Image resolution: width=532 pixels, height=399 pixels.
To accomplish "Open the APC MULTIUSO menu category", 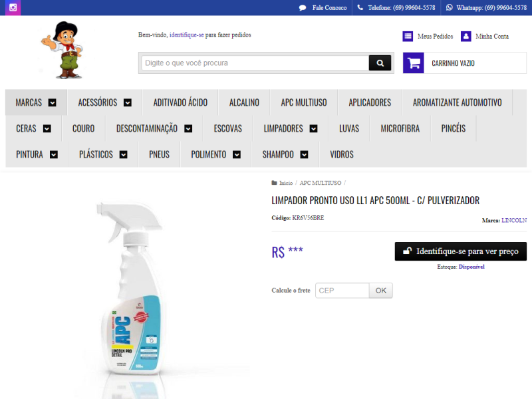I will pos(304,102).
